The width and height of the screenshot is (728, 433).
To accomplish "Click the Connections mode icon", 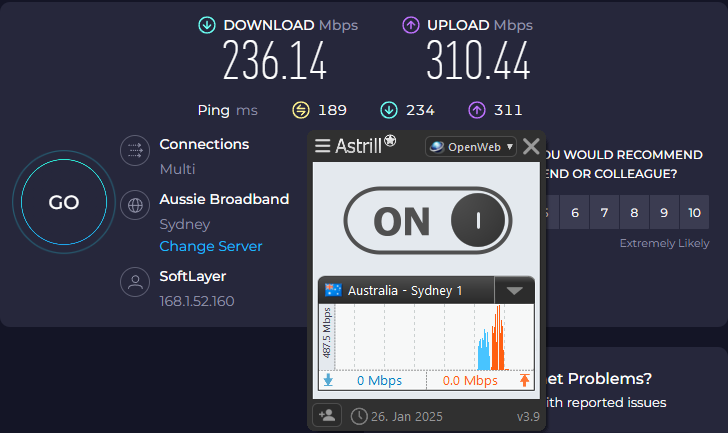I will tap(135, 150).
